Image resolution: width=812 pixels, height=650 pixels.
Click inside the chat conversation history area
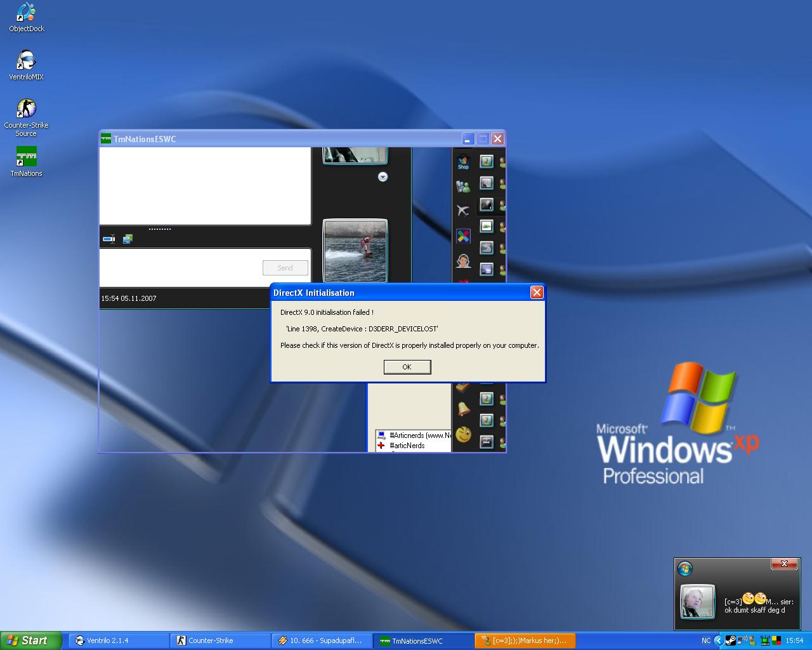coord(205,185)
